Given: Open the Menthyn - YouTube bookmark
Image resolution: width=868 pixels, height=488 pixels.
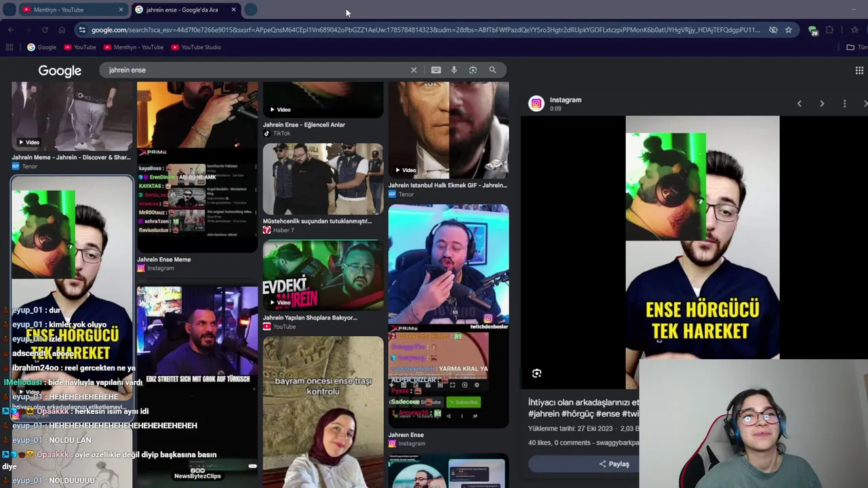Looking at the screenshot, I should point(134,47).
